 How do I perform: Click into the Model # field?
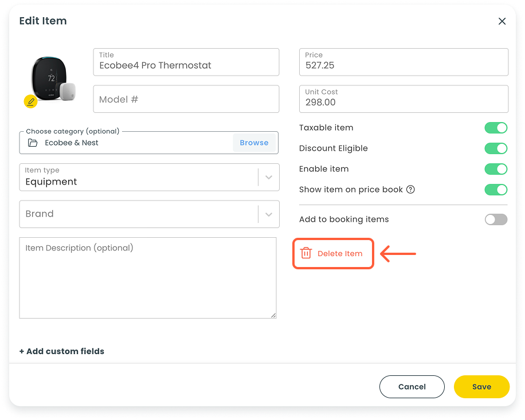pyautogui.click(x=186, y=99)
